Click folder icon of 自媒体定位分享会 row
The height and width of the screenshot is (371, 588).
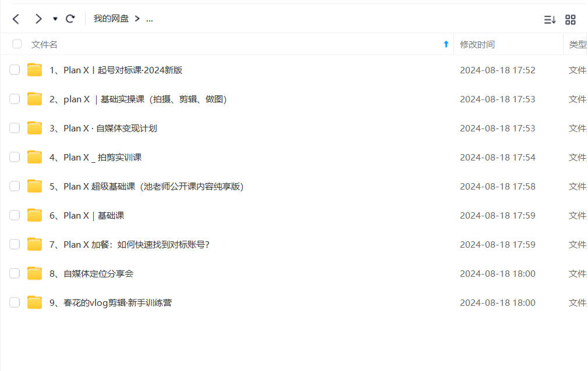[x=34, y=273]
